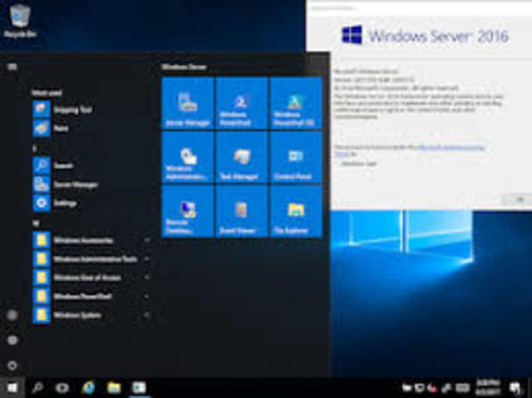Expand the Windows Accessories folder
Image resolution: width=532 pixels, height=398 pixels.
[x=91, y=240]
